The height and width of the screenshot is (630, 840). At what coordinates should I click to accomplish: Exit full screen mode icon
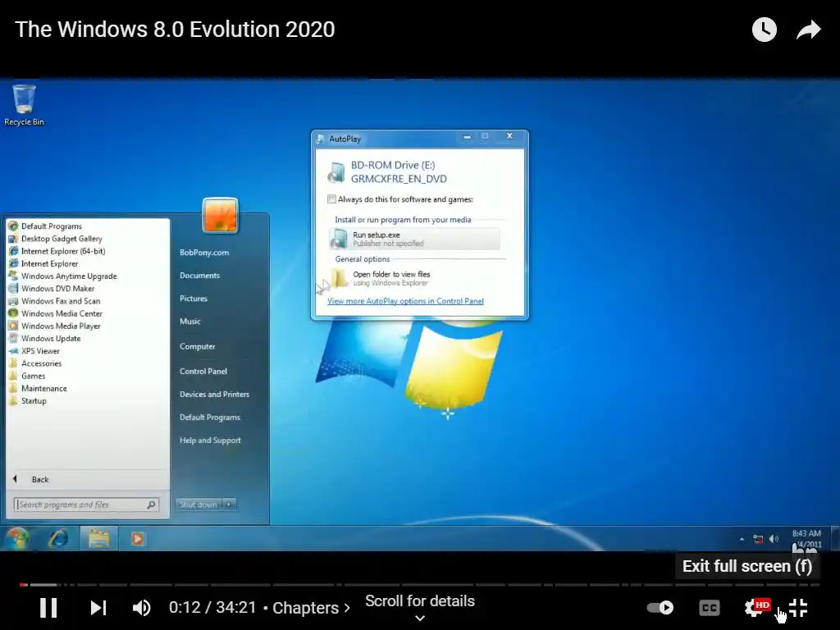pyautogui.click(x=798, y=608)
